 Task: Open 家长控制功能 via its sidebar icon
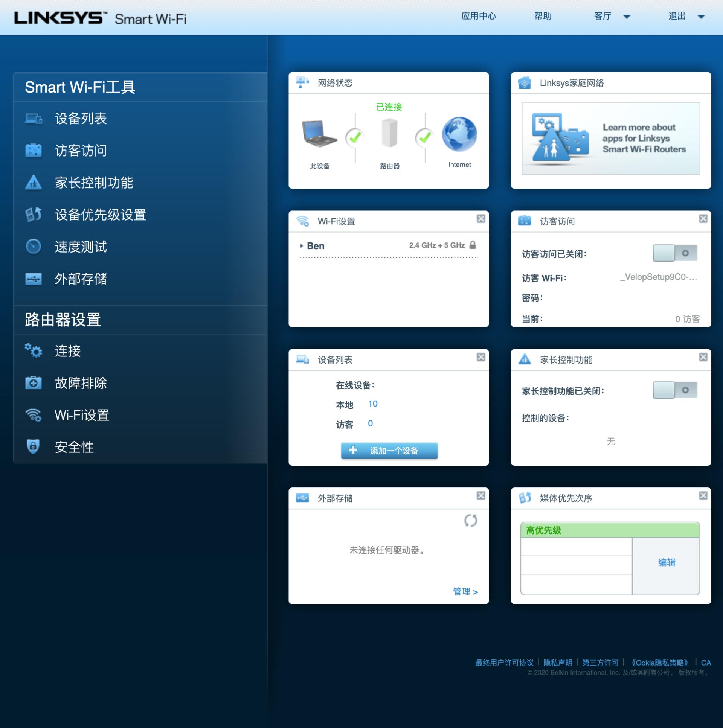click(x=34, y=183)
